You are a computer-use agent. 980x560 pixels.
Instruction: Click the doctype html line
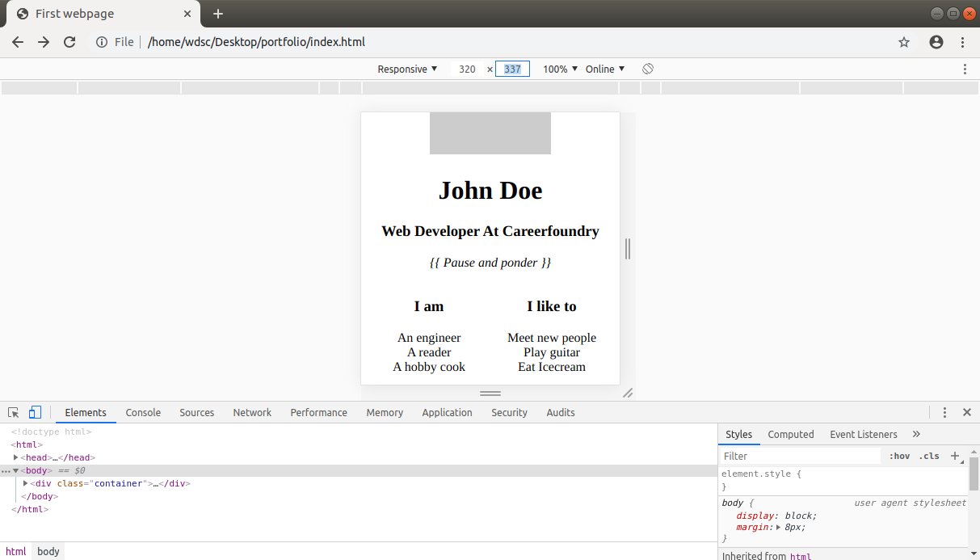tap(51, 432)
